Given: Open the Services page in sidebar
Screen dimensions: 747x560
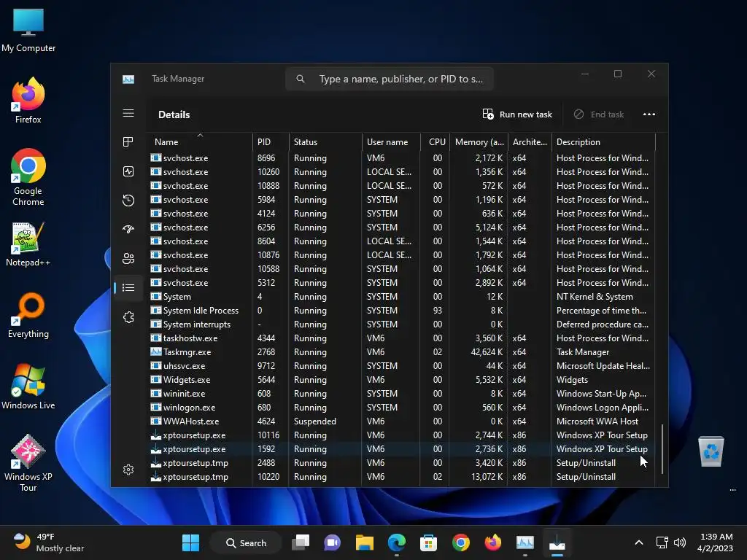Looking at the screenshot, I should coord(128,317).
